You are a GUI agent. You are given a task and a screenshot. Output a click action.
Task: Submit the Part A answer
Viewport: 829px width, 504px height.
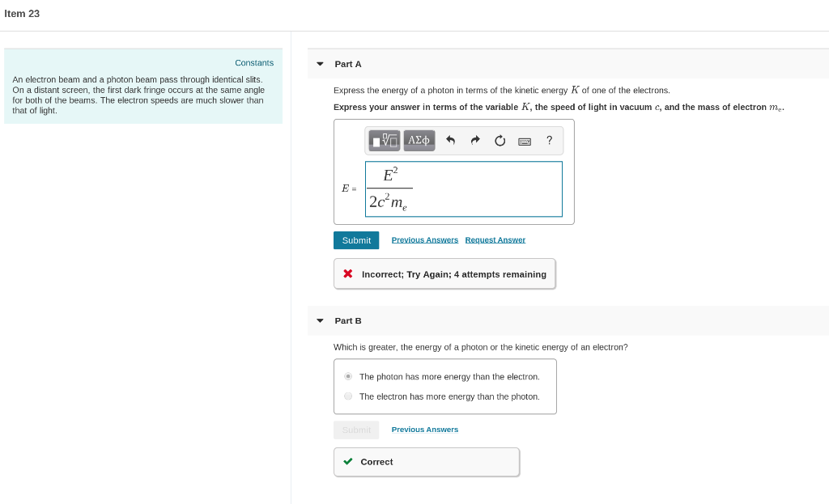pos(356,240)
